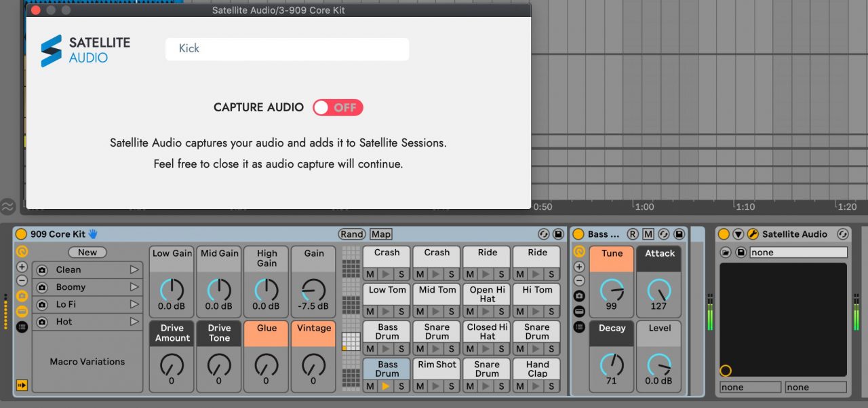Click the M button on the Bass device header
868x408 pixels.
tap(648, 234)
